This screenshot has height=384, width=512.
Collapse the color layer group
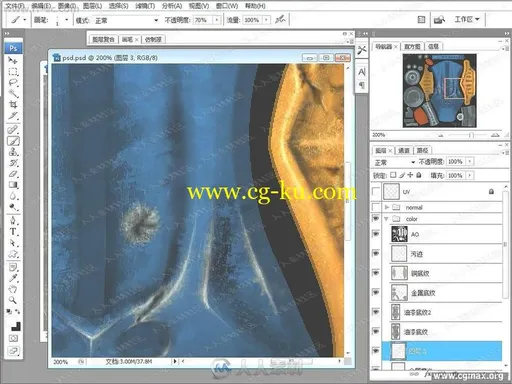tap(387, 219)
